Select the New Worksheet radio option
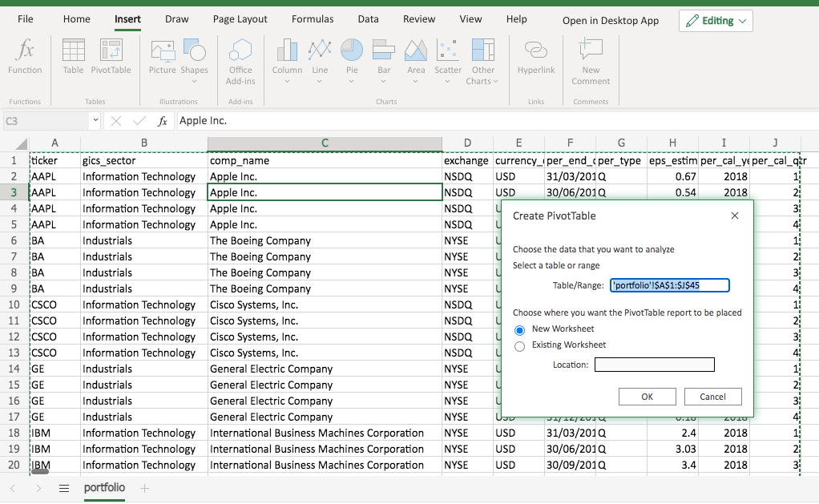Viewport: 819px width, 504px height. [519, 330]
